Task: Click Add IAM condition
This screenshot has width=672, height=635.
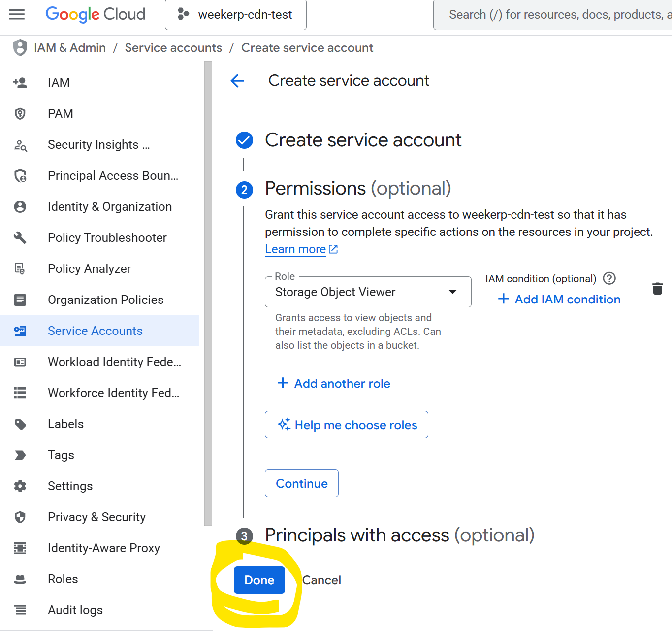Action: click(x=559, y=300)
